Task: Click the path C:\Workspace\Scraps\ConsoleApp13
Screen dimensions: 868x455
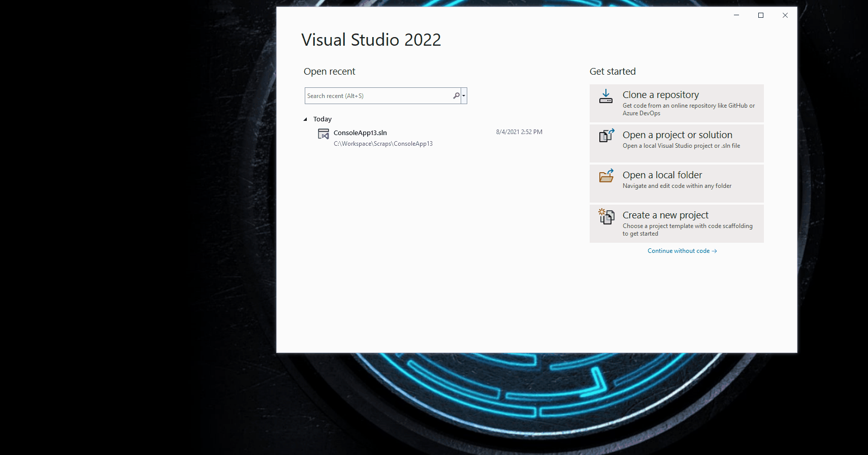Action: click(383, 144)
